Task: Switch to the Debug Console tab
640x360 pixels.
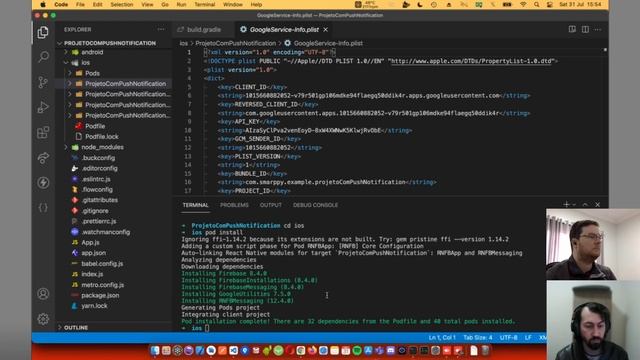Action: (315, 205)
